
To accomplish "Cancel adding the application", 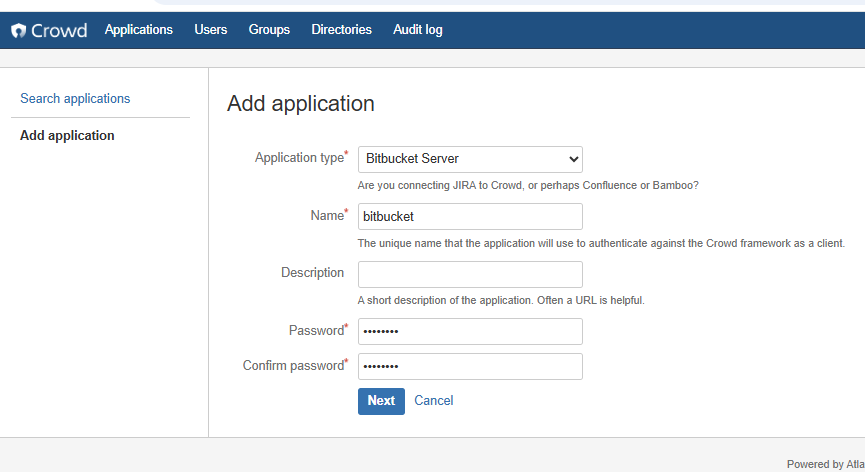I will click(x=433, y=401).
